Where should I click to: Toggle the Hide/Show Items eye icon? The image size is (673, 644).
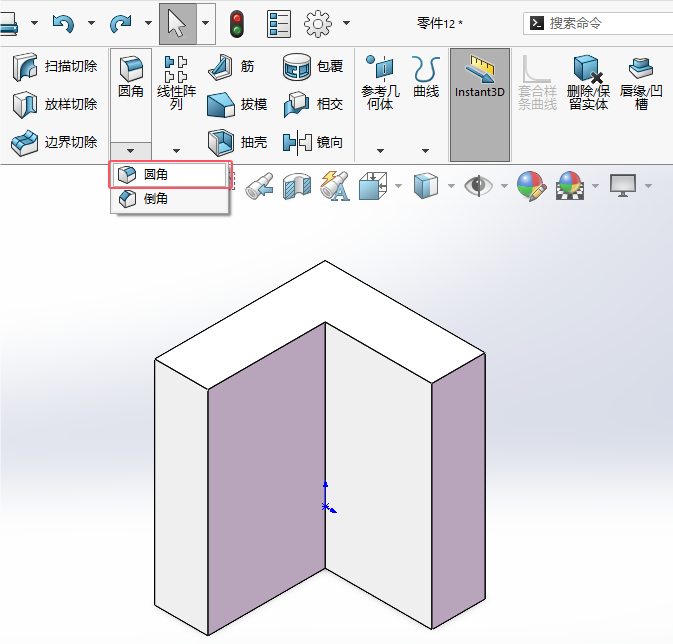[x=478, y=186]
